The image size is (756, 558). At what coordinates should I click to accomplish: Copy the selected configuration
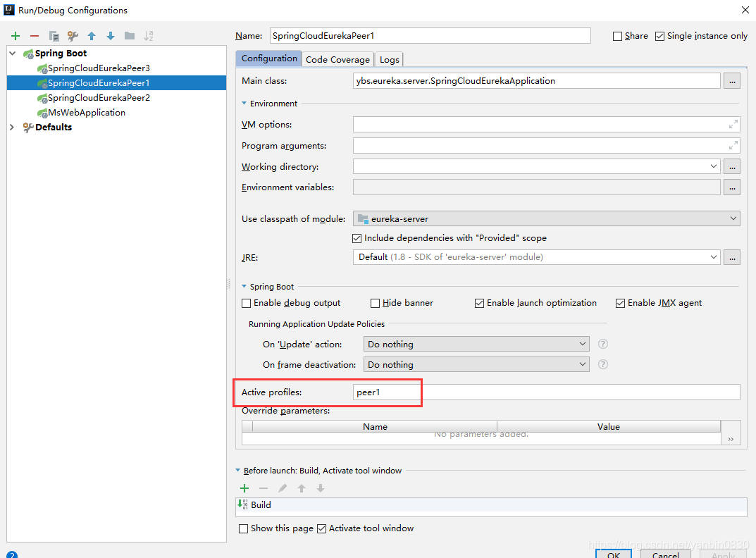point(54,36)
